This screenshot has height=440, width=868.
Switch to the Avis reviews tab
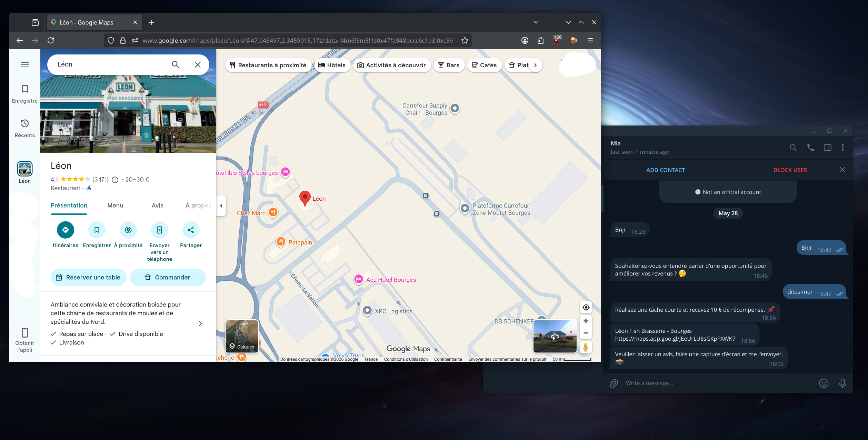[158, 206]
